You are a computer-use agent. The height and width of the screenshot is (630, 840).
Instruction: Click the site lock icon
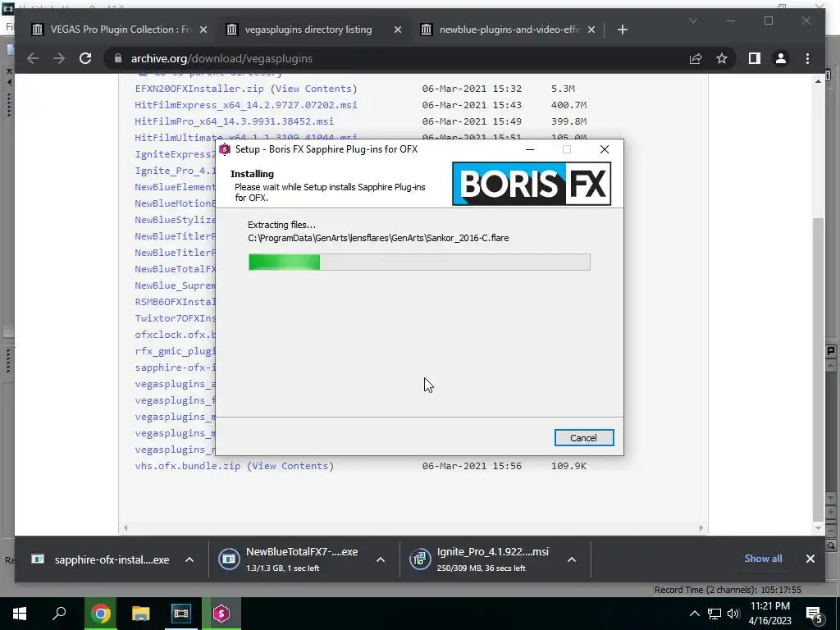118,58
